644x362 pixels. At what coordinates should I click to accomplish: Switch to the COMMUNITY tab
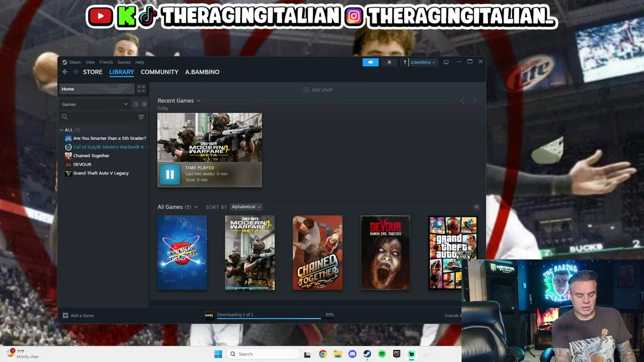coord(159,72)
